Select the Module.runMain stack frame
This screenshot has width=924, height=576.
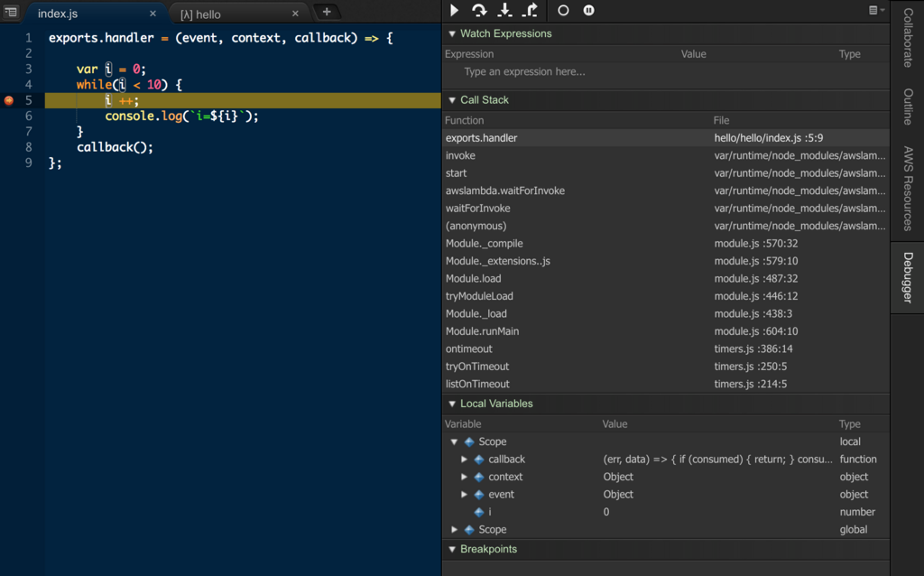(666, 331)
